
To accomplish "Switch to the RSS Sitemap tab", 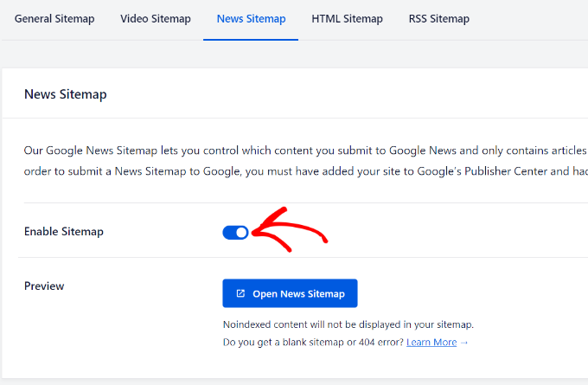I will 438,19.
